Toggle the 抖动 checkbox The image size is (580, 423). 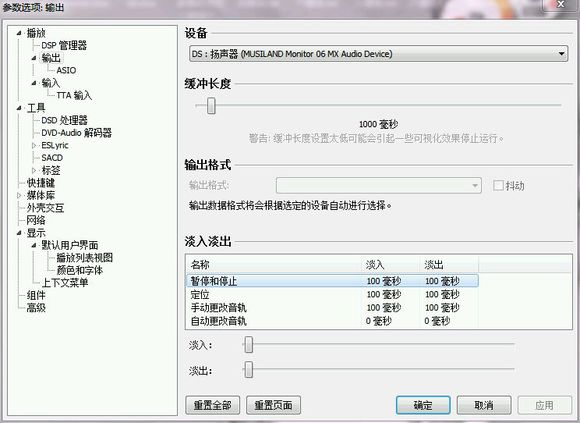pyautogui.click(x=498, y=185)
